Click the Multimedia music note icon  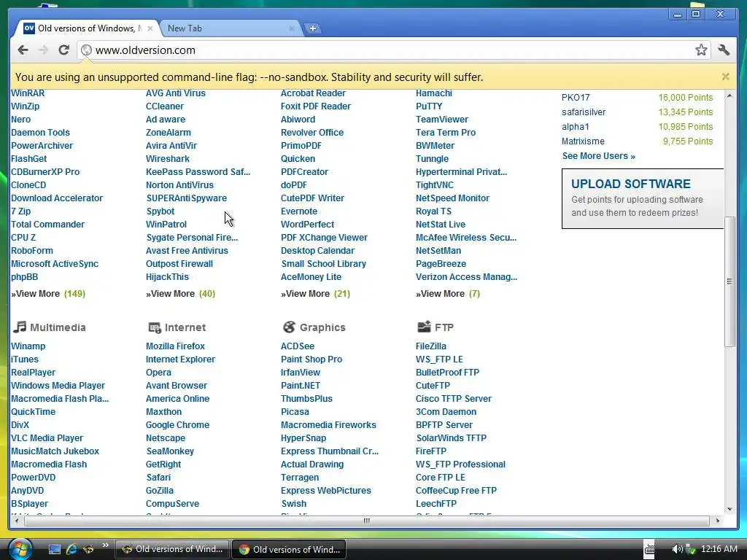(20, 327)
